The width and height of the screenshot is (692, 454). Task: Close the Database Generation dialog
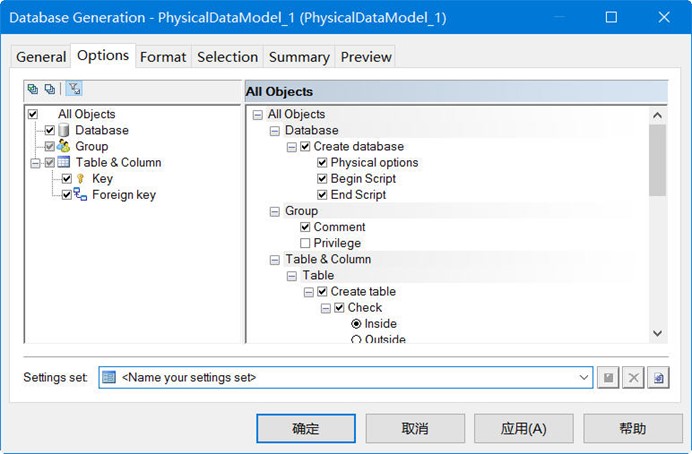tap(664, 17)
